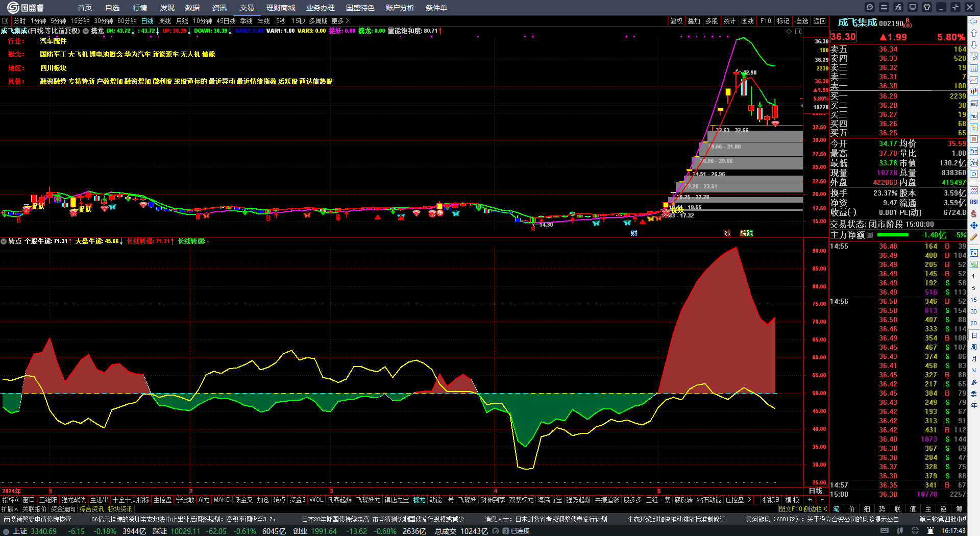Click the – zoom-out button beside 日线
The image size is (980, 536).
pyautogui.click(x=822, y=500)
